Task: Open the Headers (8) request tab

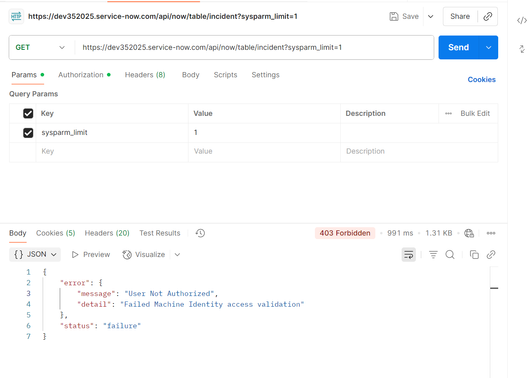Action: pos(145,75)
